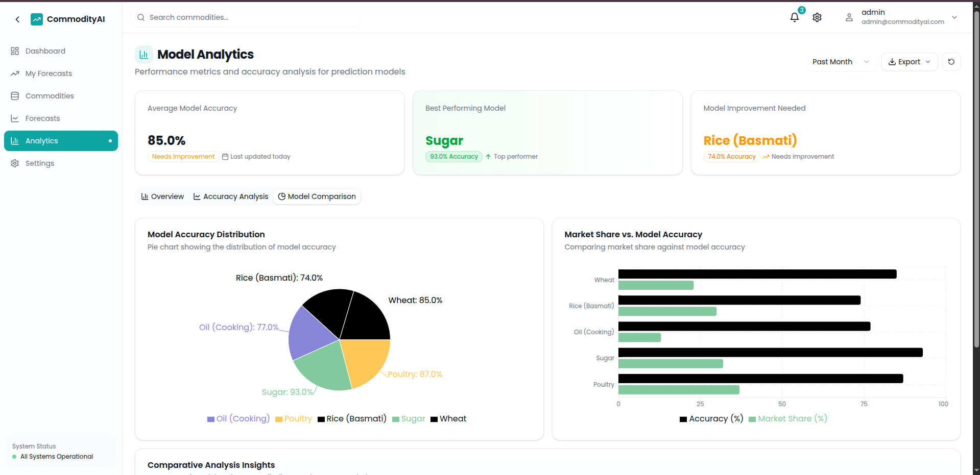The height and width of the screenshot is (475, 980).
Task: Click the refresh analytics icon button
Action: coord(951,62)
